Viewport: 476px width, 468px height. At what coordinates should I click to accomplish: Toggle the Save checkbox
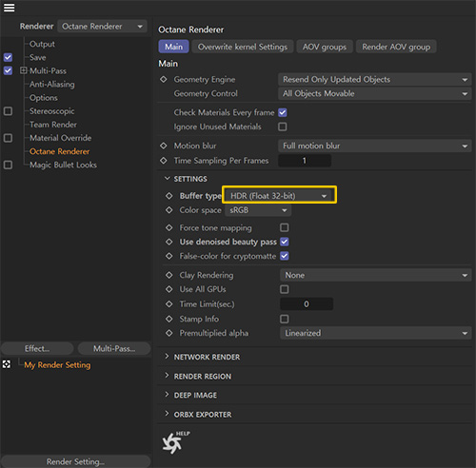(x=8, y=57)
